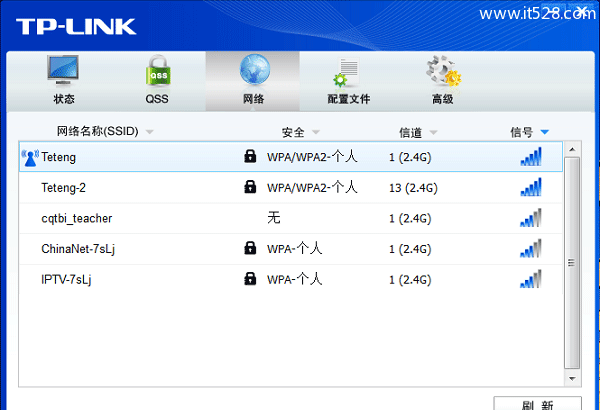Click the 刷新 refresh button
Image resolution: width=600 pixels, height=410 pixels.
pos(537,404)
